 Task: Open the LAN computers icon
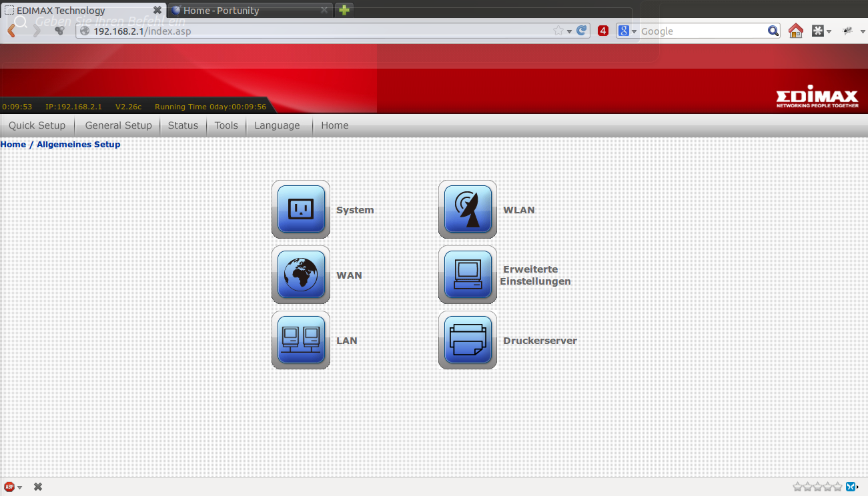[300, 340]
